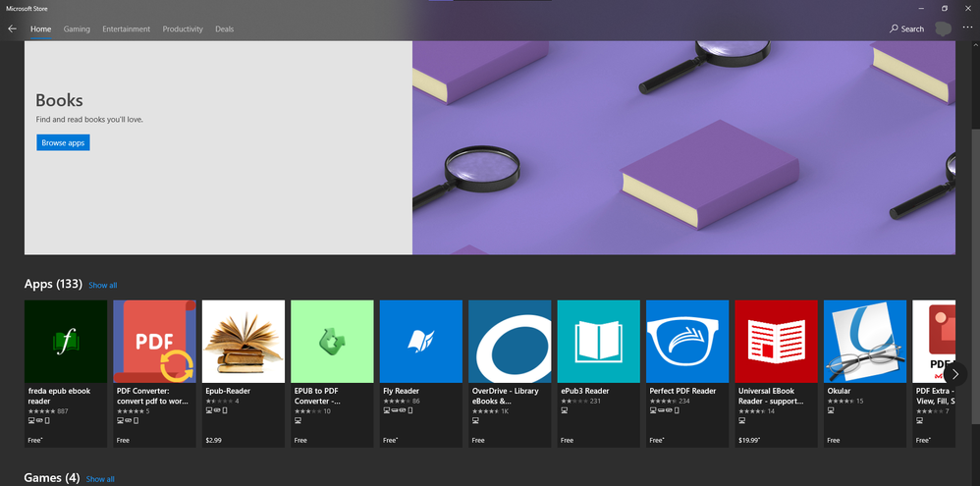Open EPUB to PDF Converter green icon

click(332, 341)
